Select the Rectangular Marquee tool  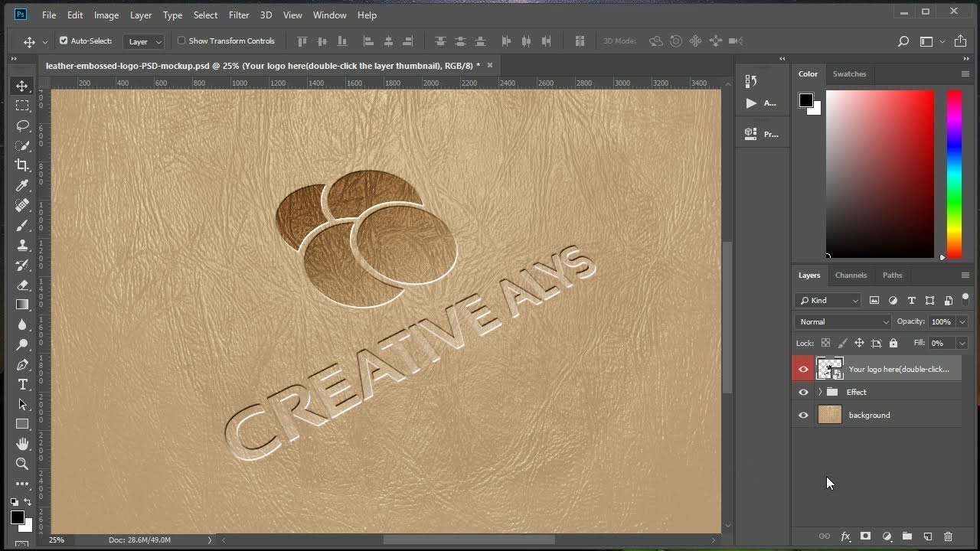point(22,106)
